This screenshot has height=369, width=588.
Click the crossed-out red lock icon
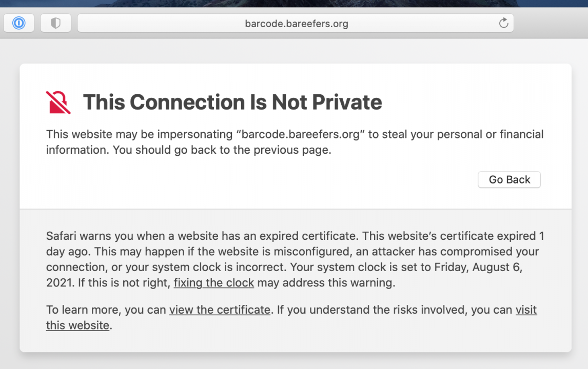58,102
